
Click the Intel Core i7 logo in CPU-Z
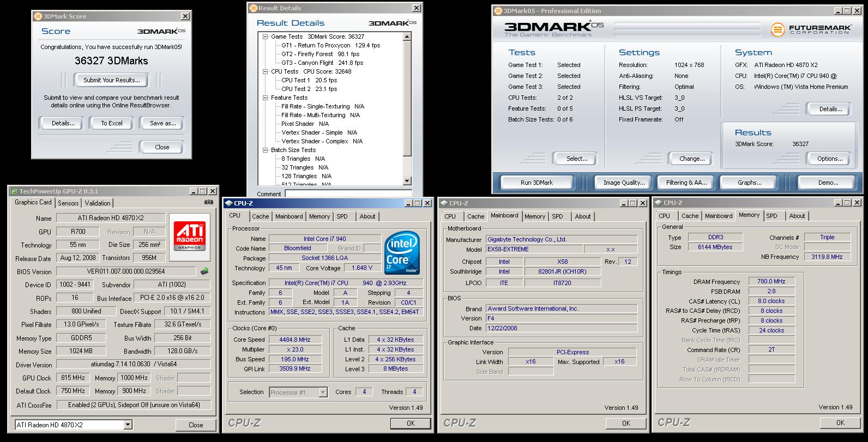[x=402, y=253]
